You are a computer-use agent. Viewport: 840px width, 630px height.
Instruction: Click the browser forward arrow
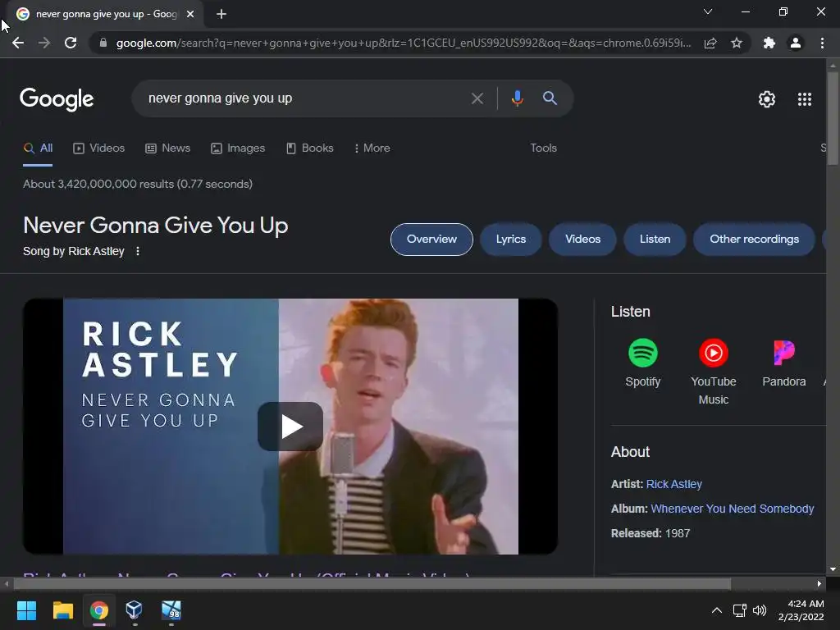(x=44, y=43)
